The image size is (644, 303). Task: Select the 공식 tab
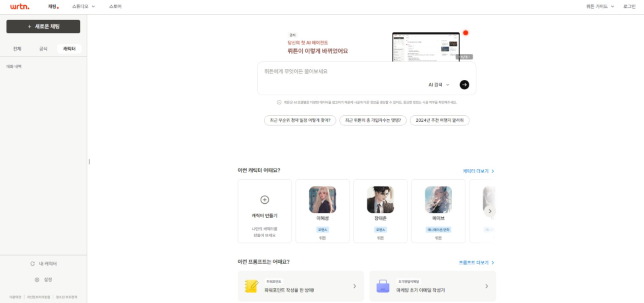43,49
